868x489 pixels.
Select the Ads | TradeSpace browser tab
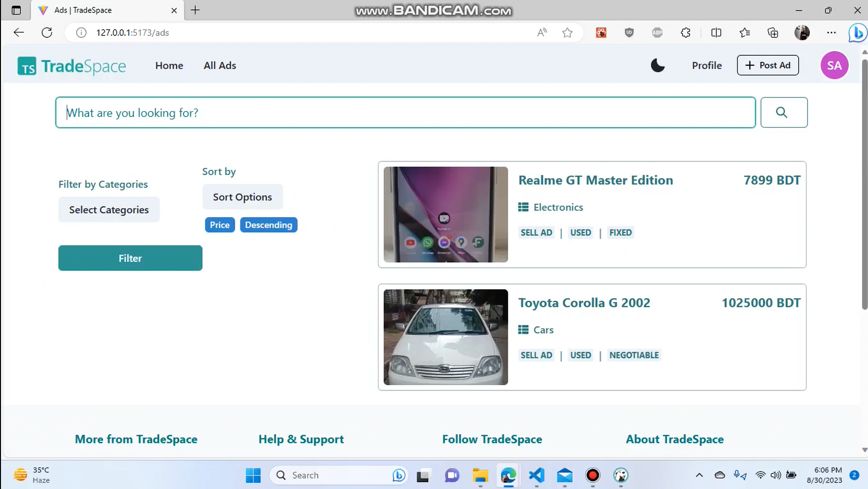click(108, 10)
